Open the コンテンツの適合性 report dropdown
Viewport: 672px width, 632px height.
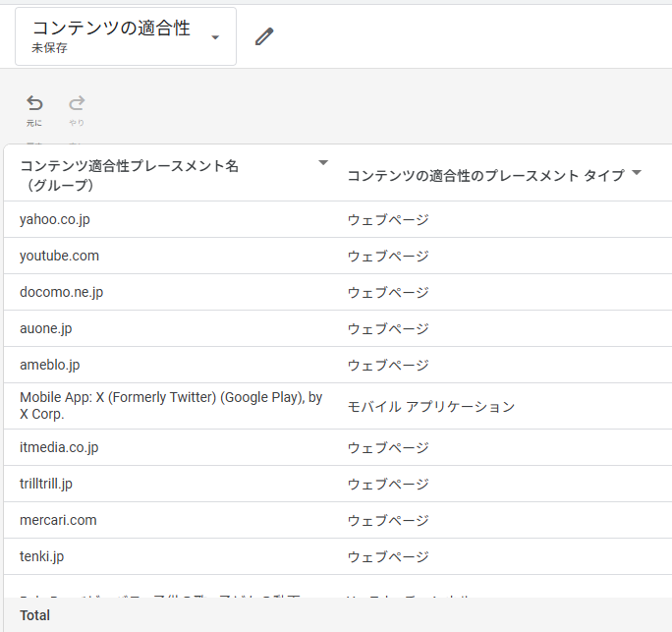point(126,36)
